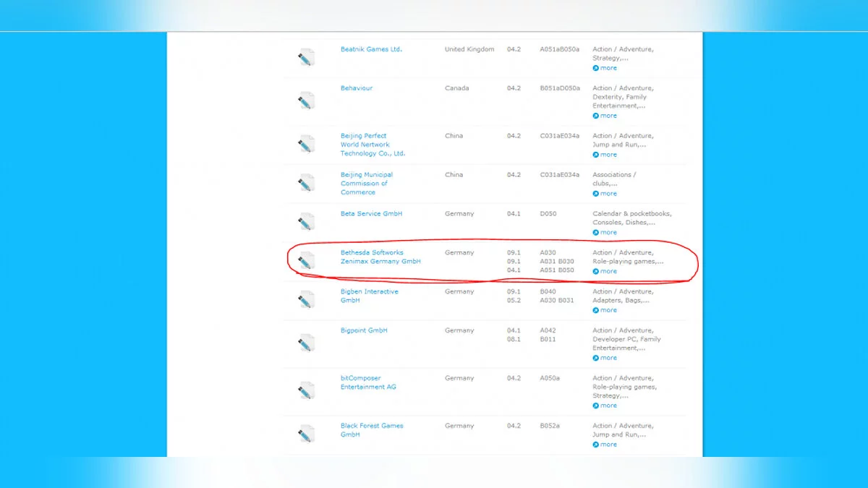Click the document icon in the Bigpoint GmbH row

[x=307, y=343]
